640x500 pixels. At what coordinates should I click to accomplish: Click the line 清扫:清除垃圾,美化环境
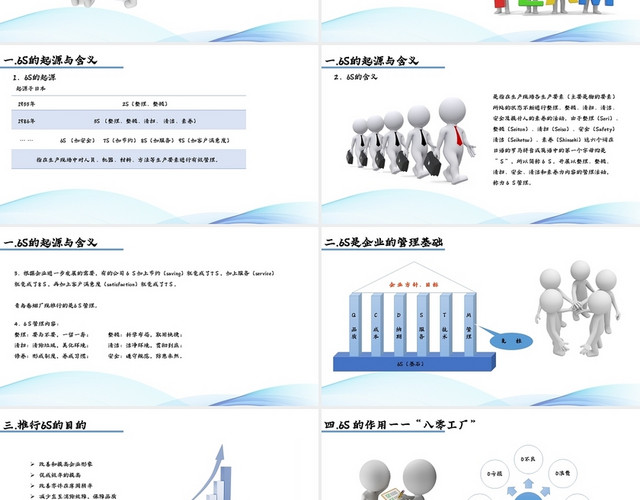click(x=52, y=345)
